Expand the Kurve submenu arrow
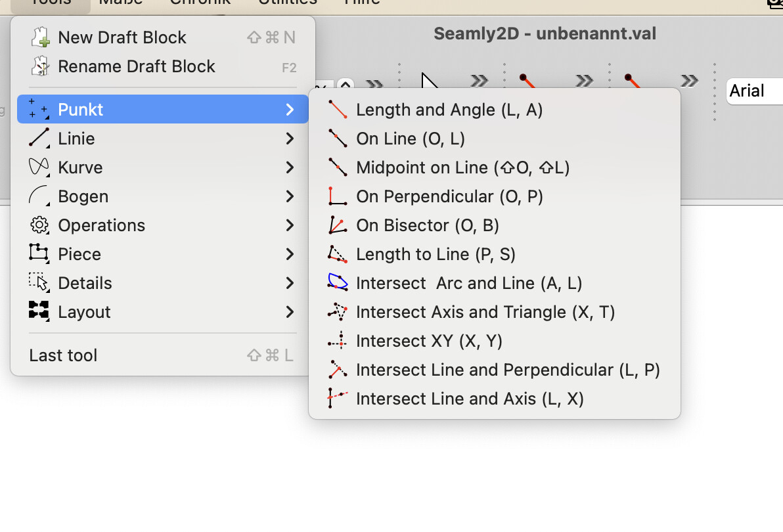This screenshot has height=532, width=783. (290, 167)
